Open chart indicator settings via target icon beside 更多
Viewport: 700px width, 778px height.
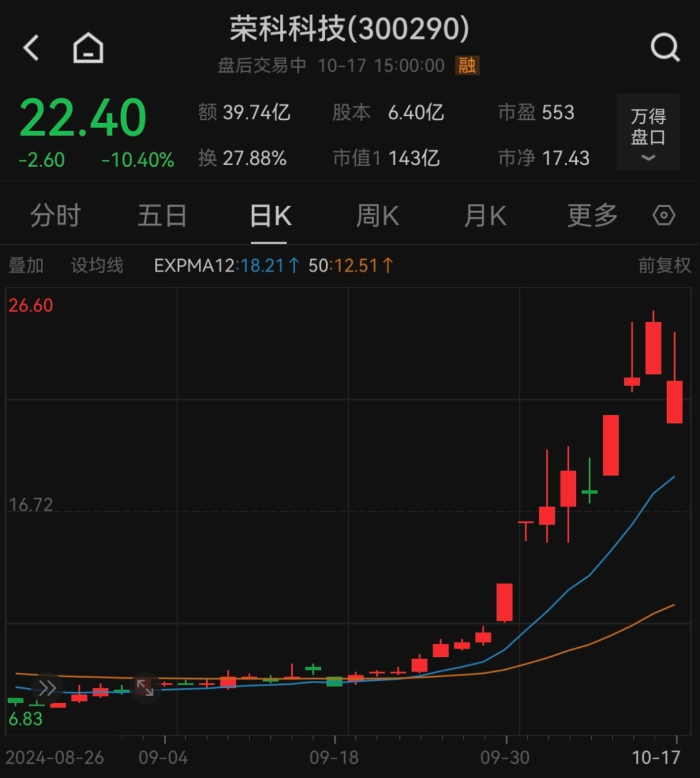point(664,216)
